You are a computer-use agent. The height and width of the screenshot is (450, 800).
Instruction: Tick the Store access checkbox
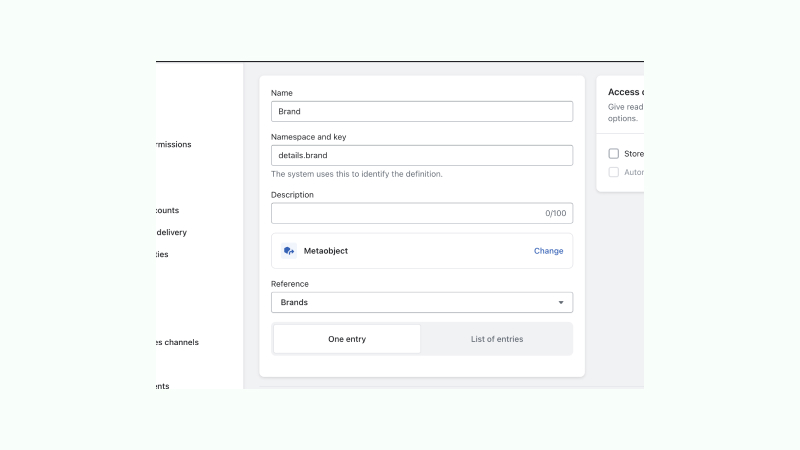(x=613, y=154)
